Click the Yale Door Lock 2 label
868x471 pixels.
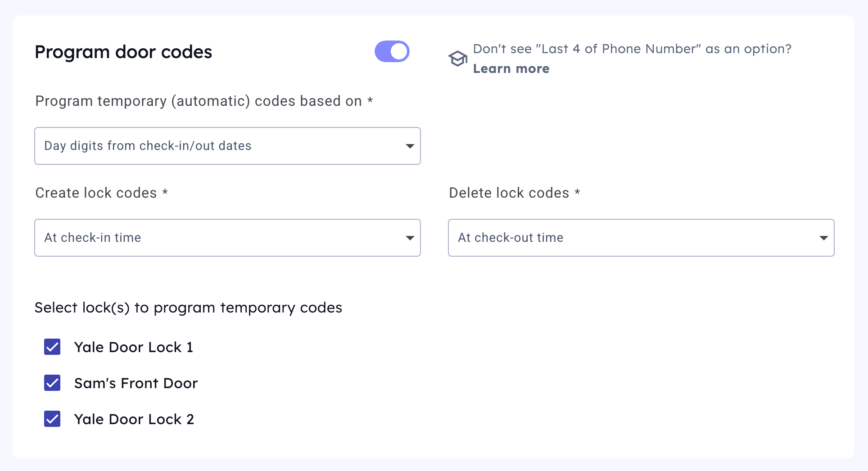134,419
